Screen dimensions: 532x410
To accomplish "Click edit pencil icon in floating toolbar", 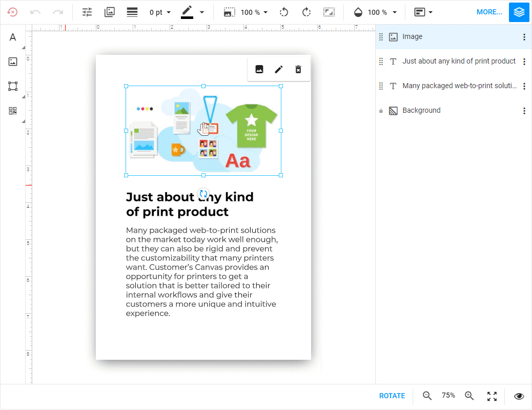I will (x=278, y=69).
